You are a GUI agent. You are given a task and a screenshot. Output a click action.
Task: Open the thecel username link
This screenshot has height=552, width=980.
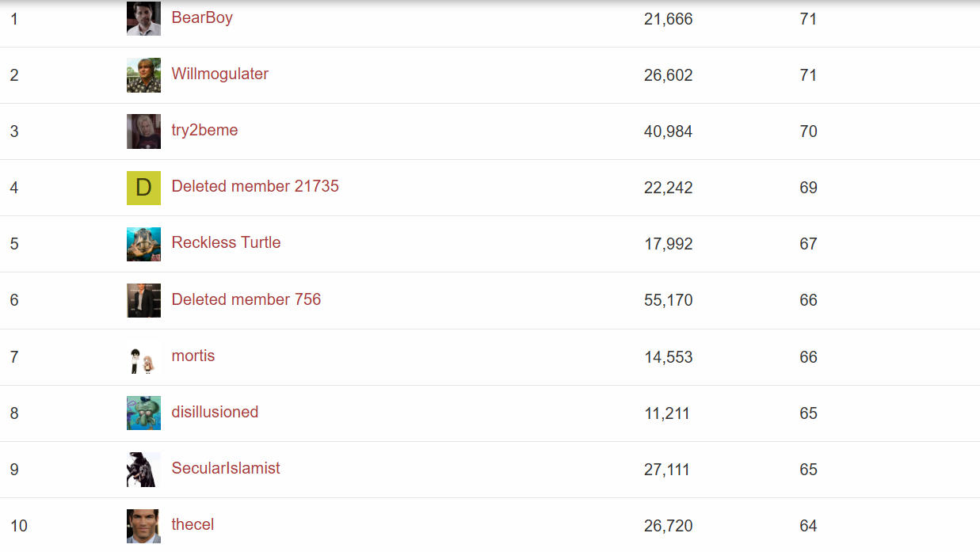pyautogui.click(x=193, y=524)
